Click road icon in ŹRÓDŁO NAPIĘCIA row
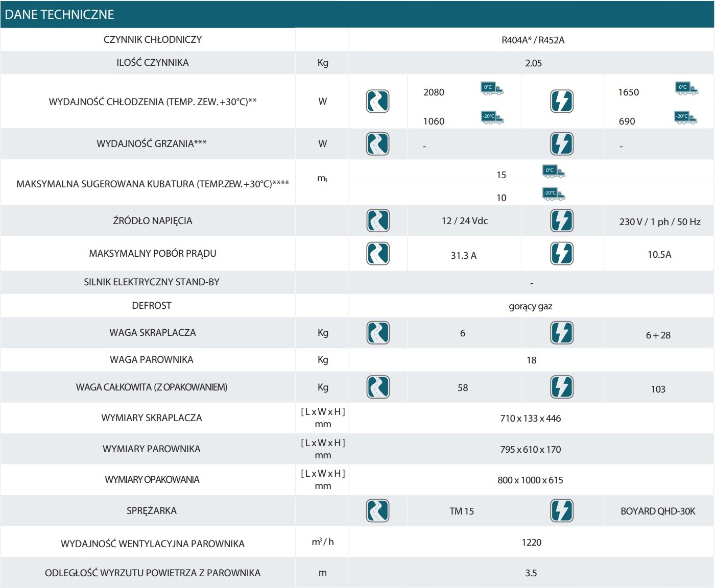715x588 pixels. 378,221
